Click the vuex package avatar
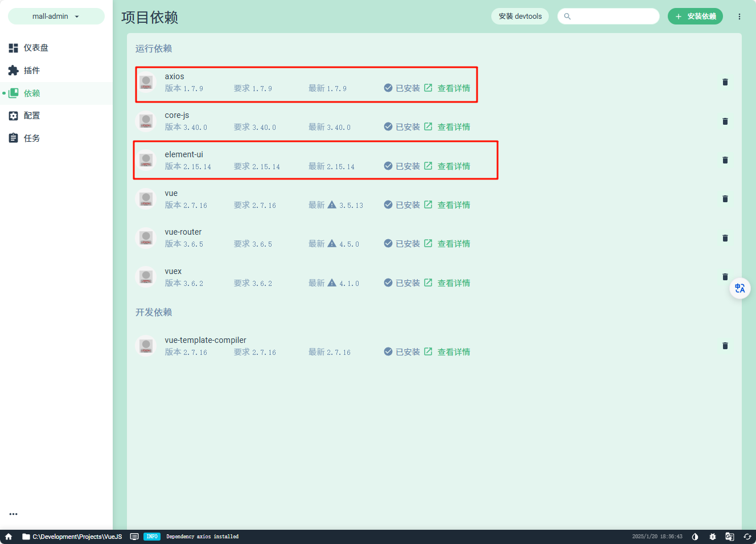Viewport: 756px width, 544px height. click(146, 277)
